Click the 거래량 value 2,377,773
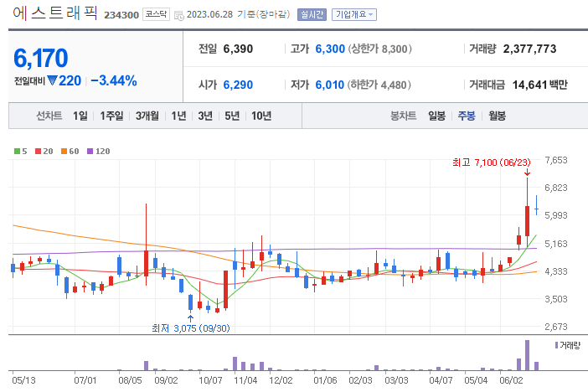This screenshot has height=392, width=588. [x=529, y=49]
